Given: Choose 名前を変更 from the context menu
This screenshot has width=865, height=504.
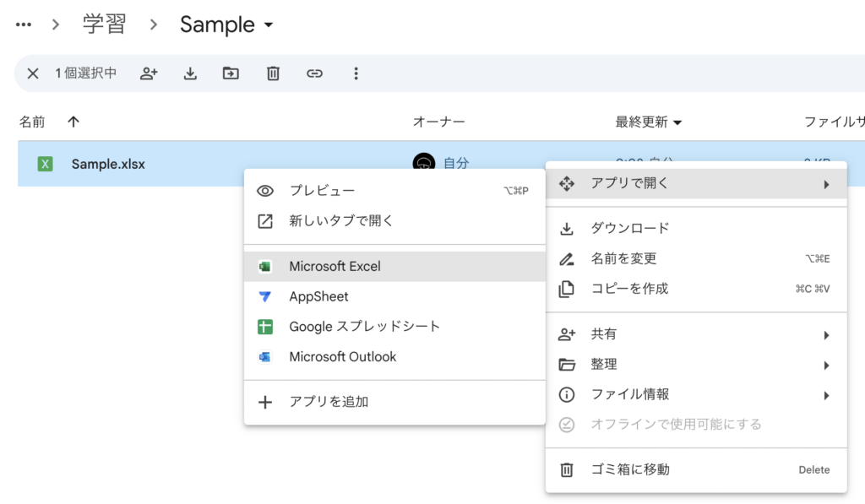Looking at the screenshot, I should pyautogui.click(x=696, y=258).
